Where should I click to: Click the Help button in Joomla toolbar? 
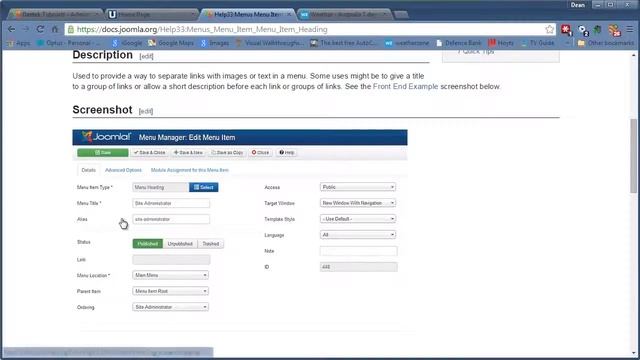(287, 153)
